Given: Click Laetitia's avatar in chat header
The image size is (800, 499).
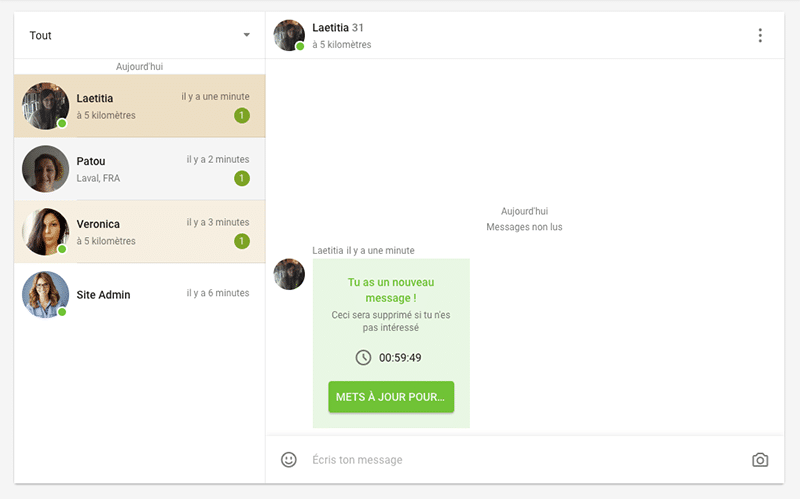Looking at the screenshot, I should point(289,35).
